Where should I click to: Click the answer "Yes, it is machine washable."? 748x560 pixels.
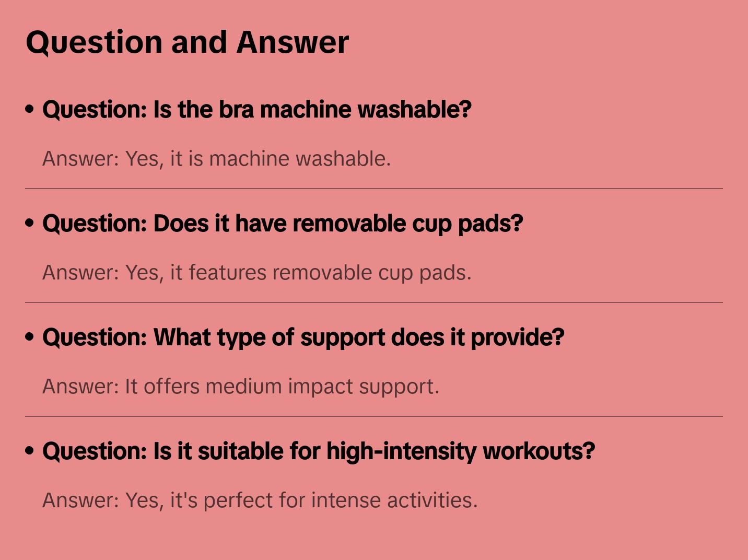click(x=216, y=159)
